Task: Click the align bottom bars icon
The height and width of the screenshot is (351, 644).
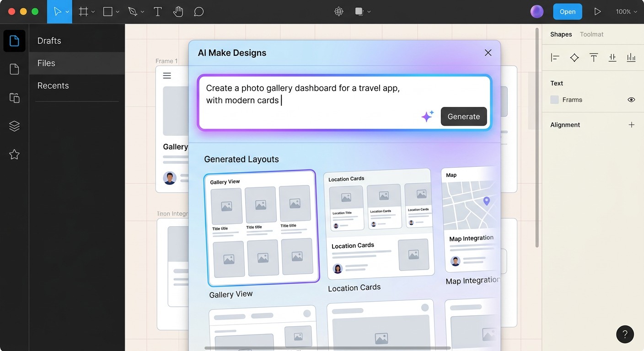Action: tap(631, 58)
